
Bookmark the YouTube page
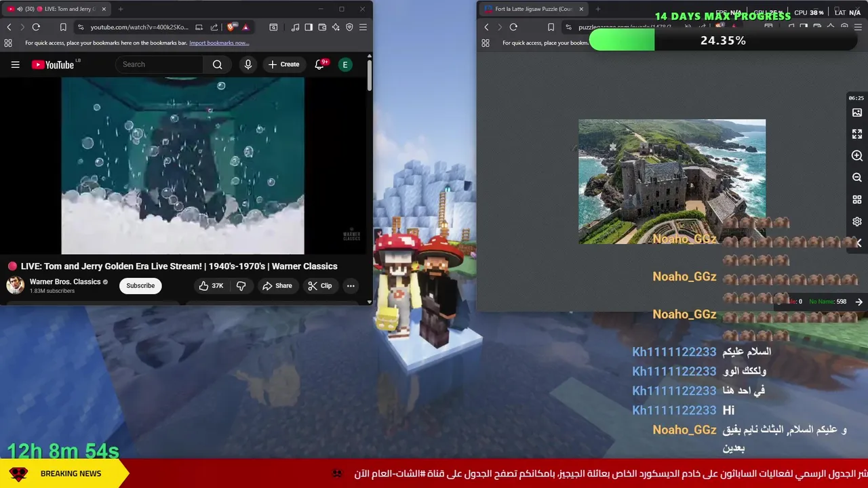point(63,27)
